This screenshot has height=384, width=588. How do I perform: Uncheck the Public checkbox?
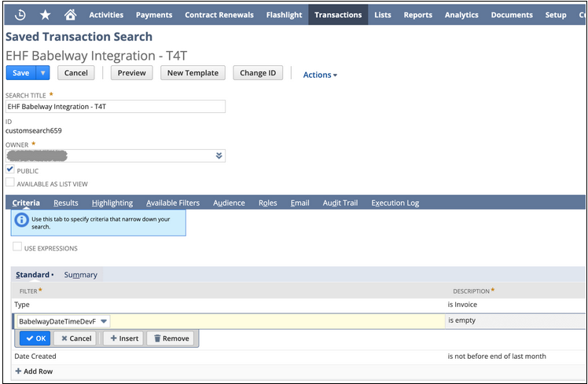[x=10, y=170]
